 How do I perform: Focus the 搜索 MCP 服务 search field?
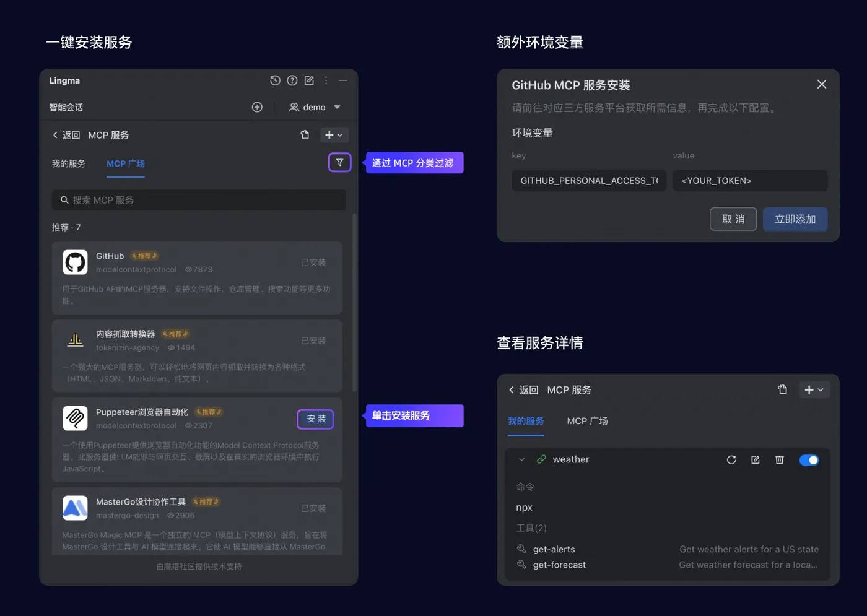tap(199, 200)
